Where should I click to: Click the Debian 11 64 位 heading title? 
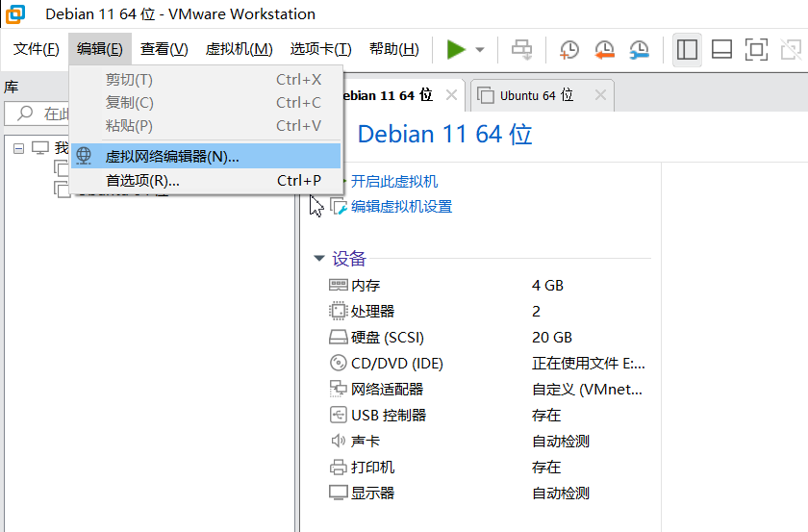444,134
